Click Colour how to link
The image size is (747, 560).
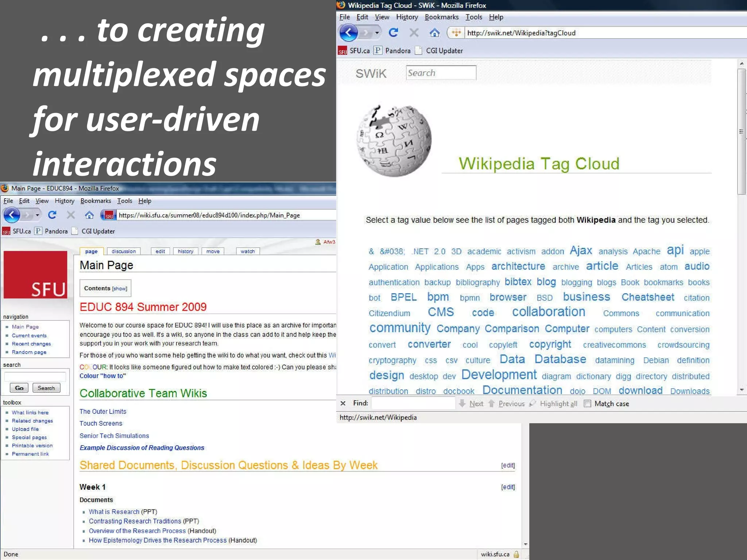pyautogui.click(x=102, y=376)
